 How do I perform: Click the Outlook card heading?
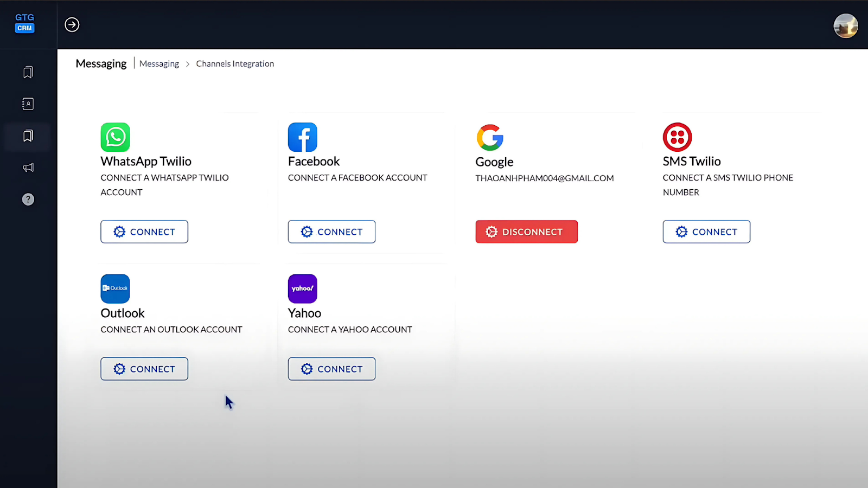[123, 313]
